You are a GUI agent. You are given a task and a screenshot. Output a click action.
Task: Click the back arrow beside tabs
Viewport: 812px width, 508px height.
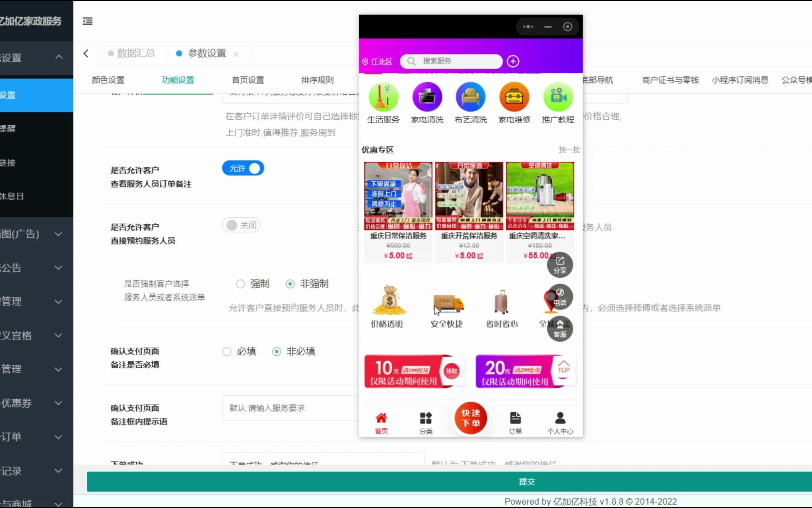86,53
